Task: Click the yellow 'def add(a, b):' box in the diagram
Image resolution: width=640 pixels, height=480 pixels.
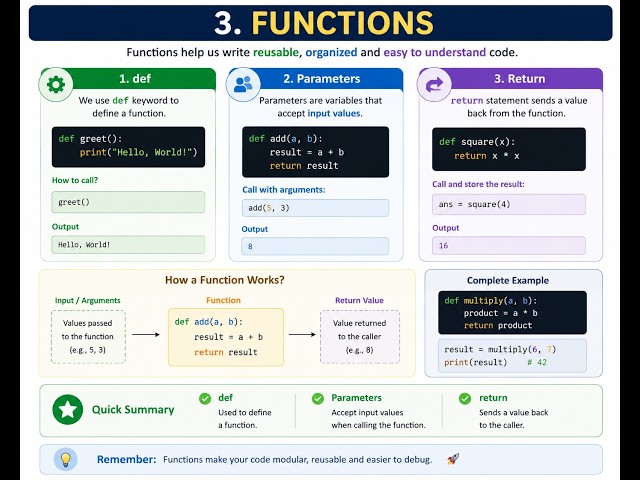Action: coord(226,337)
